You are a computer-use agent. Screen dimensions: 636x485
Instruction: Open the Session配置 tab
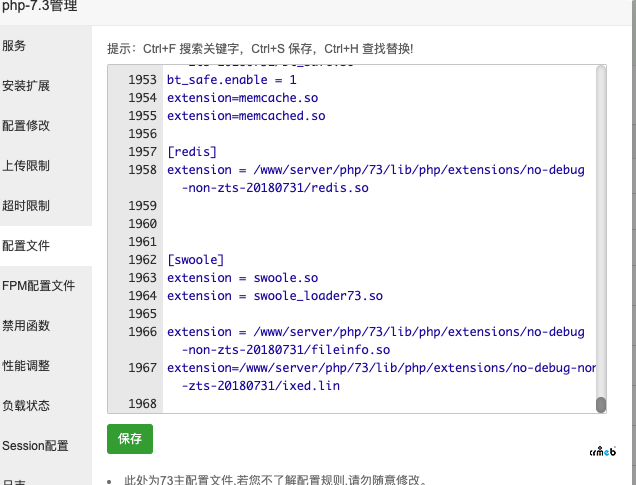[35, 446]
